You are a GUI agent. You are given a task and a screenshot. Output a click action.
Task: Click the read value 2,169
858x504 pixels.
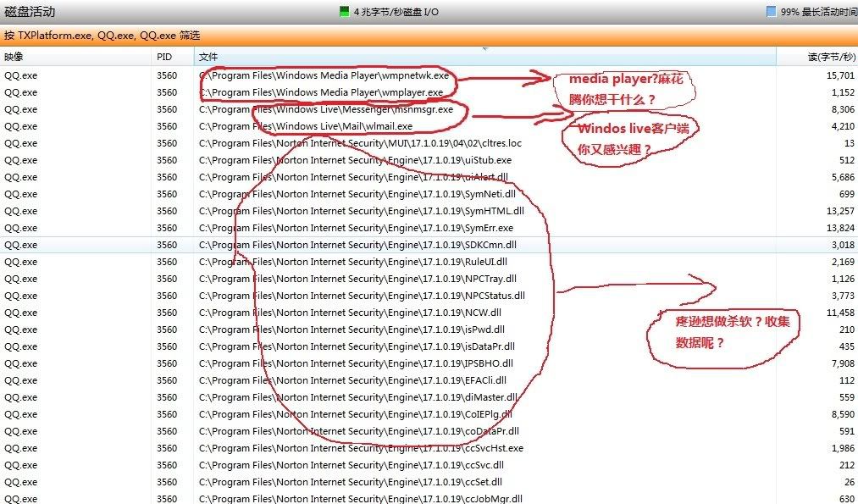(844, 262)
